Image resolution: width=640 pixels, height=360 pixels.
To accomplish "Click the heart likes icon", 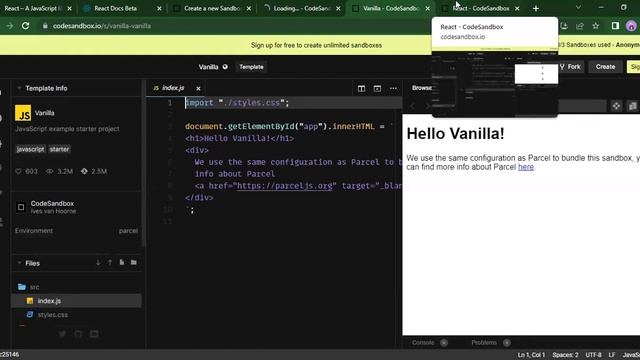I will (18, 171).
